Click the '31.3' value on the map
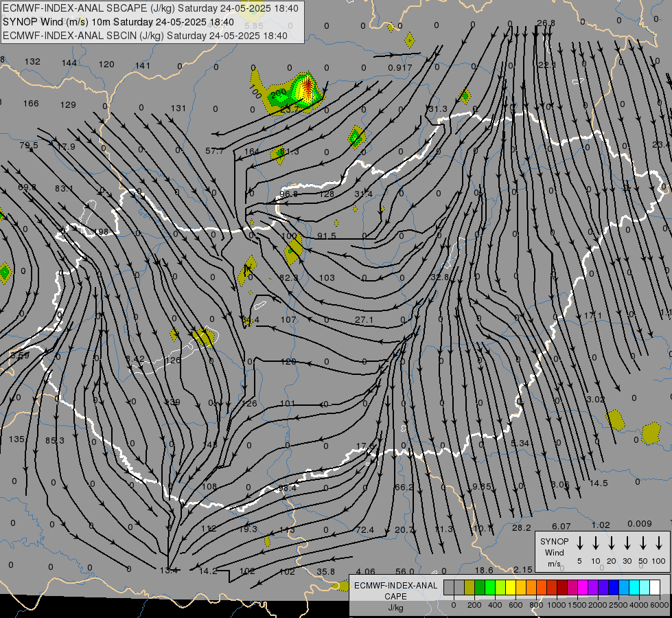The width and height of the screenshot is (672, 618). click(437, 109)
